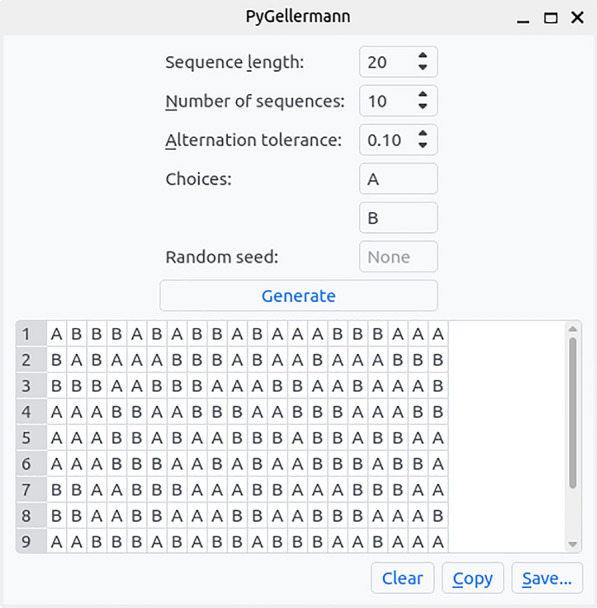Focus the first choice field containing A
Screen dimensions: 597x608
pyautogui.click(x=398, y=179)
